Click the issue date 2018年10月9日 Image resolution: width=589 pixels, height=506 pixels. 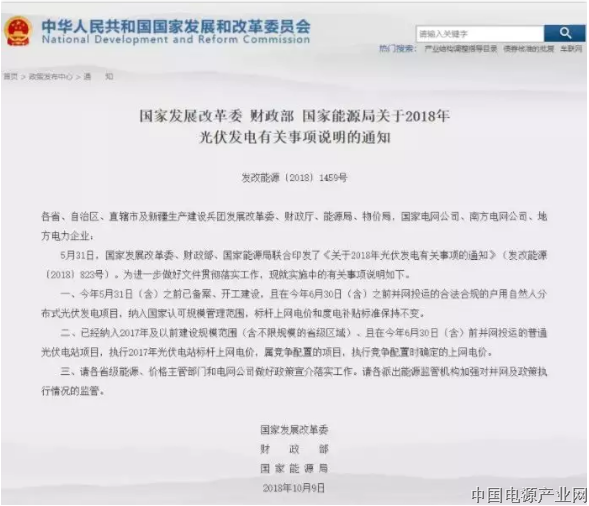[294, 488]
